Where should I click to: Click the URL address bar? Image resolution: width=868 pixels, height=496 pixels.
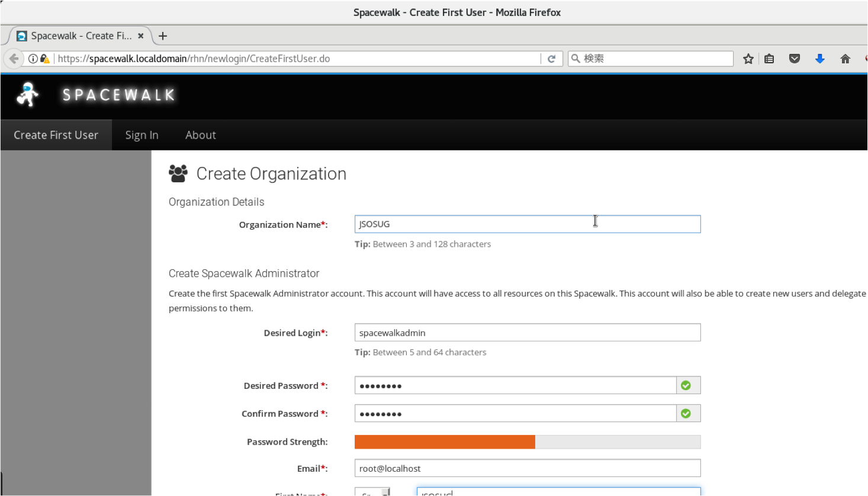pyautogui.click(x=298, y=59)
